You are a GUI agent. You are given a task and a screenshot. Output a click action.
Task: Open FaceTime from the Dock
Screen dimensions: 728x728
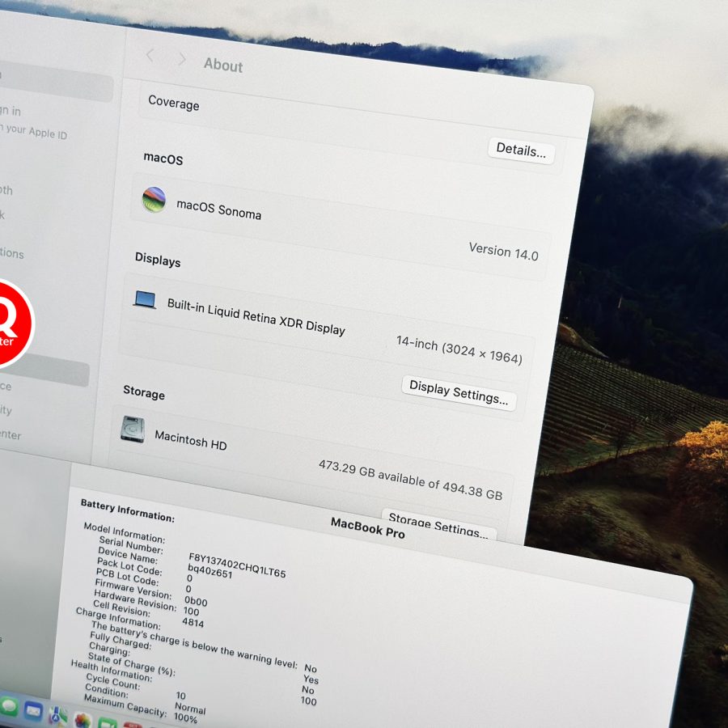pos(108,723)
